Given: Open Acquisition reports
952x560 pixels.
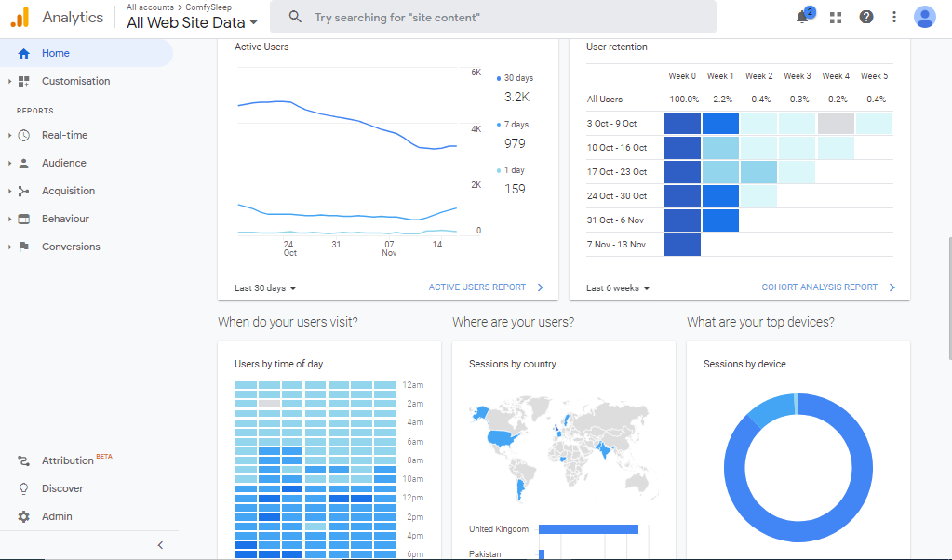Looking at the screenshot, I should (x=69, y=191).
